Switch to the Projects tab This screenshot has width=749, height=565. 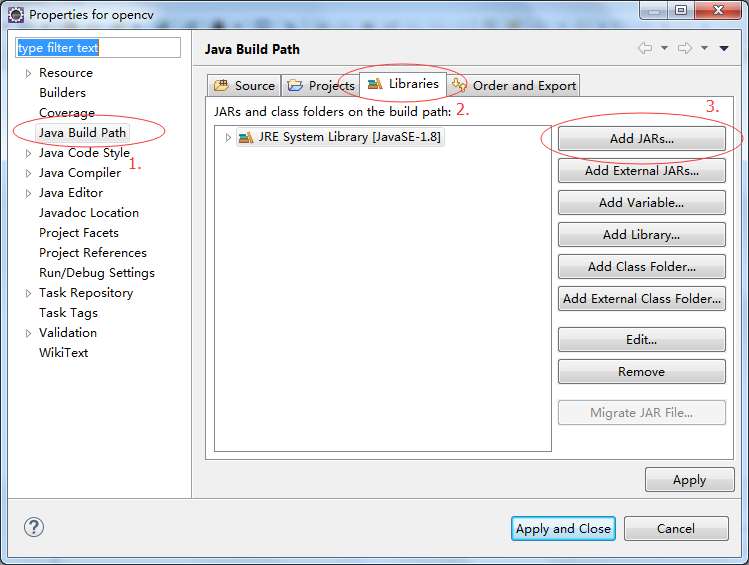tap(321, 85)
